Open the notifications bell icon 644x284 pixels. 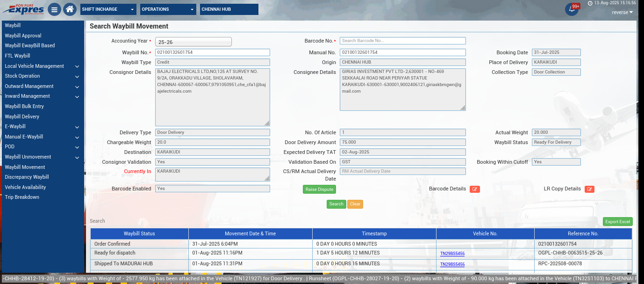pos(571,9)
